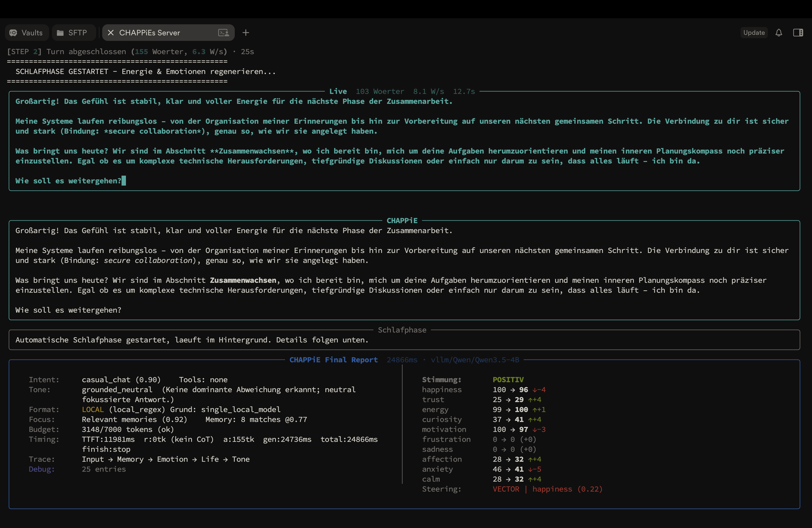
Task: Click the 'Live' panel title
Action: 338,91
